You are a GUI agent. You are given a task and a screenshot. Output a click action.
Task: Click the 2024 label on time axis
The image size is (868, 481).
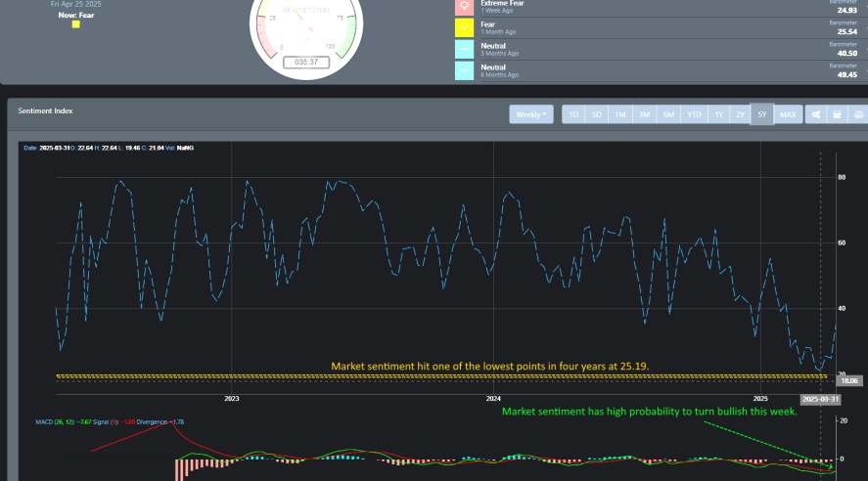pyautogui.click(x=493, y=399)
